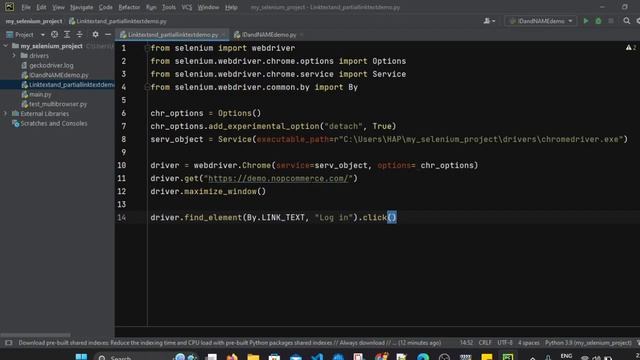Open the Code menu
Image resolution: width=640 pixels, height=360 pixels.
(x=105, y=7)
